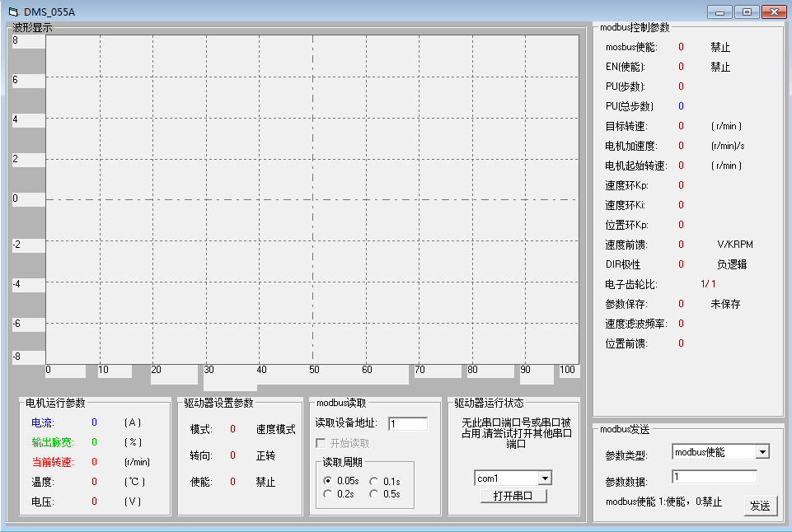Expand the com1 serial port dropdown
792x532 pixels.
pos(545,478)
